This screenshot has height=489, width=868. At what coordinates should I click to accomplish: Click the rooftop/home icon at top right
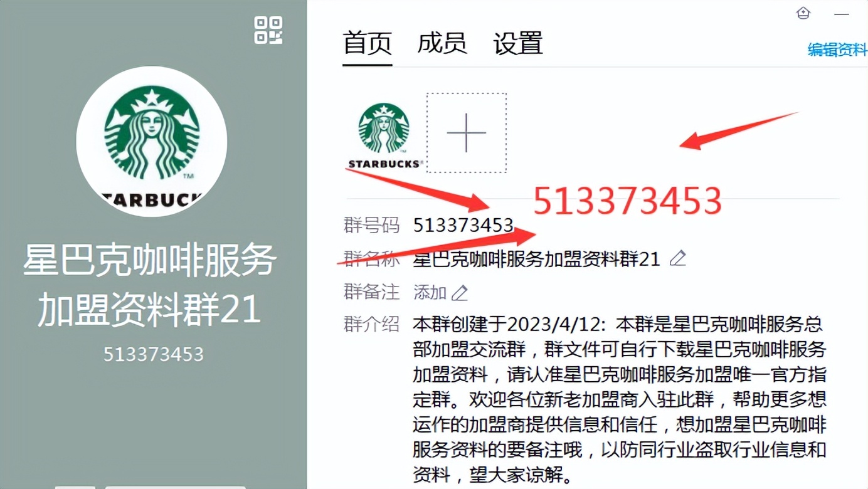(803, 13)
